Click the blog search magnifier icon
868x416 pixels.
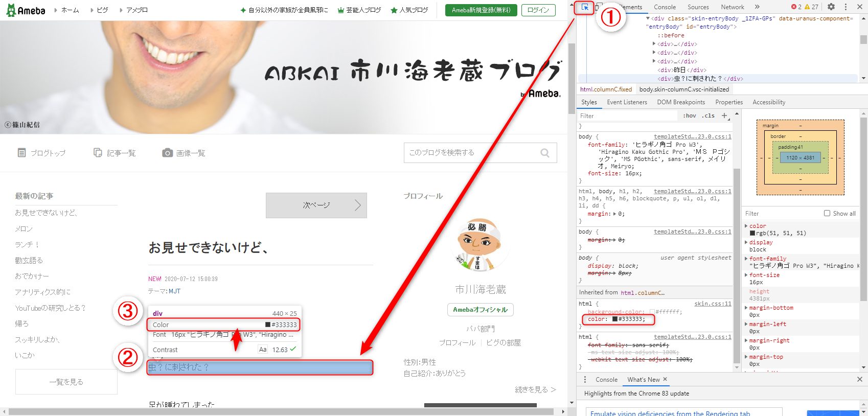pos(545,153)
